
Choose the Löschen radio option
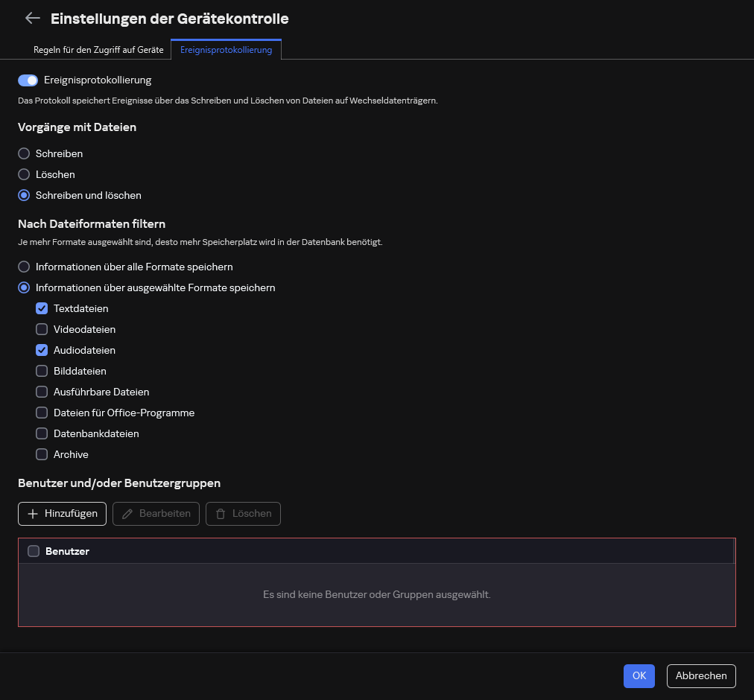pyautogui.click(x=24, y=174)
